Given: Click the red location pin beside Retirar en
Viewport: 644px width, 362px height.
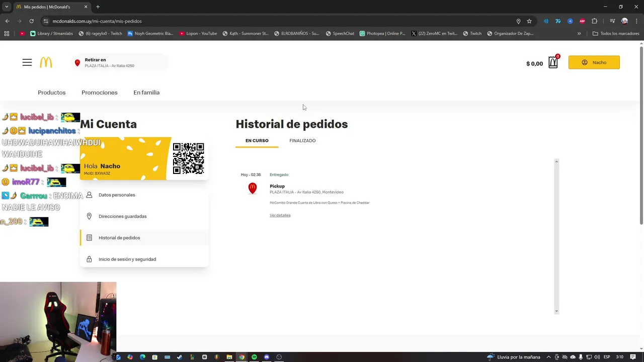Looking at the screenshot, I should point(77,63).
